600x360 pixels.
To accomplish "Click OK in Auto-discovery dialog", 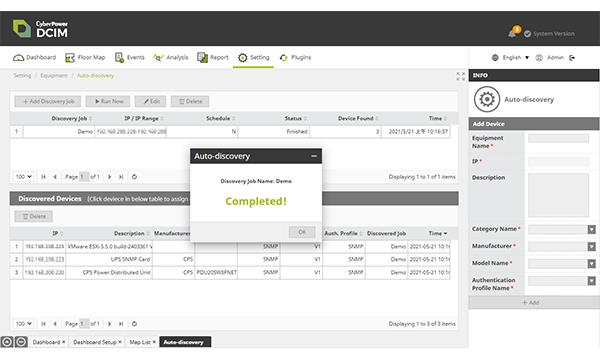I will click(x=302, y=232).
